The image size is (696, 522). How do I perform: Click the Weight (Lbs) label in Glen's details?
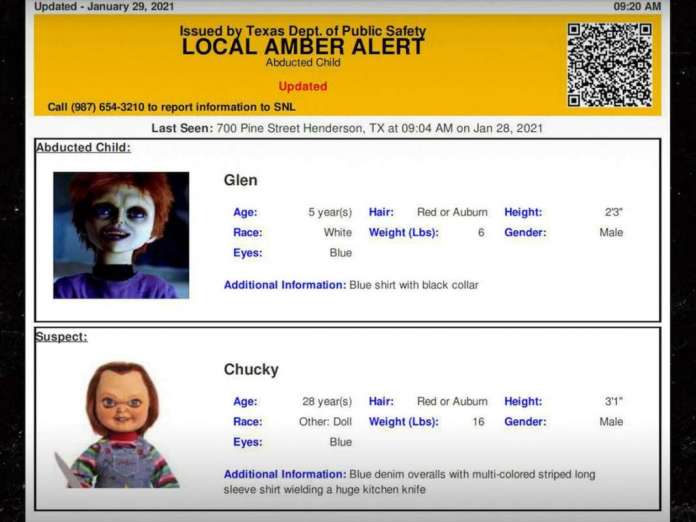click(403, 233)
